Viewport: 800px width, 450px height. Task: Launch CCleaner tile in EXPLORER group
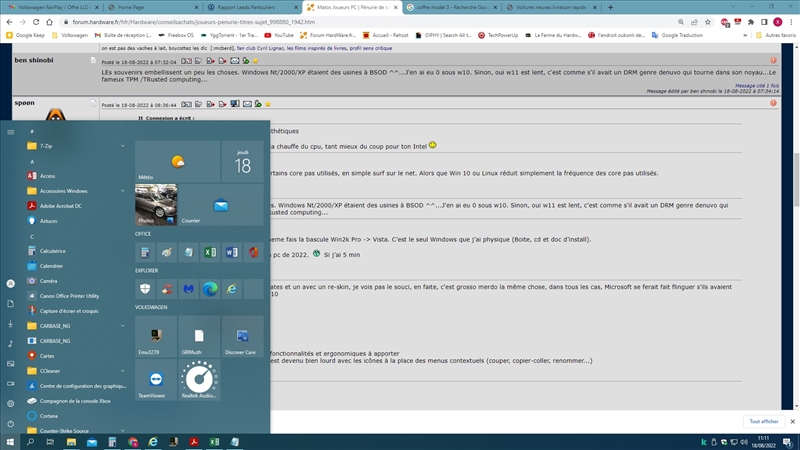coord(167,289)
